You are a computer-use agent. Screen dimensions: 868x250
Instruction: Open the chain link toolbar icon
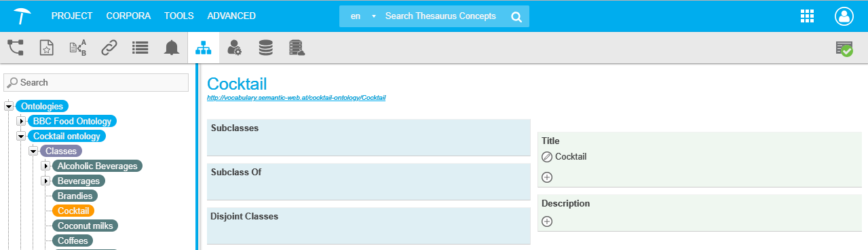coord(109,48)
